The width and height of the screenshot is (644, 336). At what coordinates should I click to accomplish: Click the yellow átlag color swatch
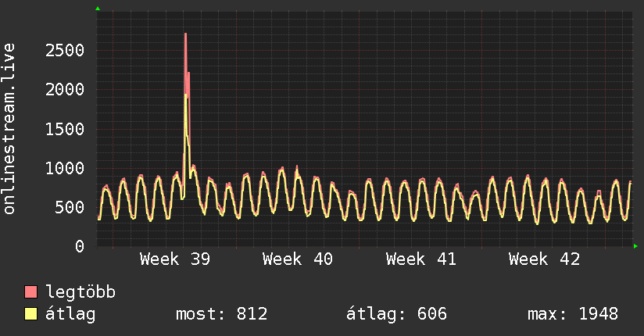[x=30, y=313]
